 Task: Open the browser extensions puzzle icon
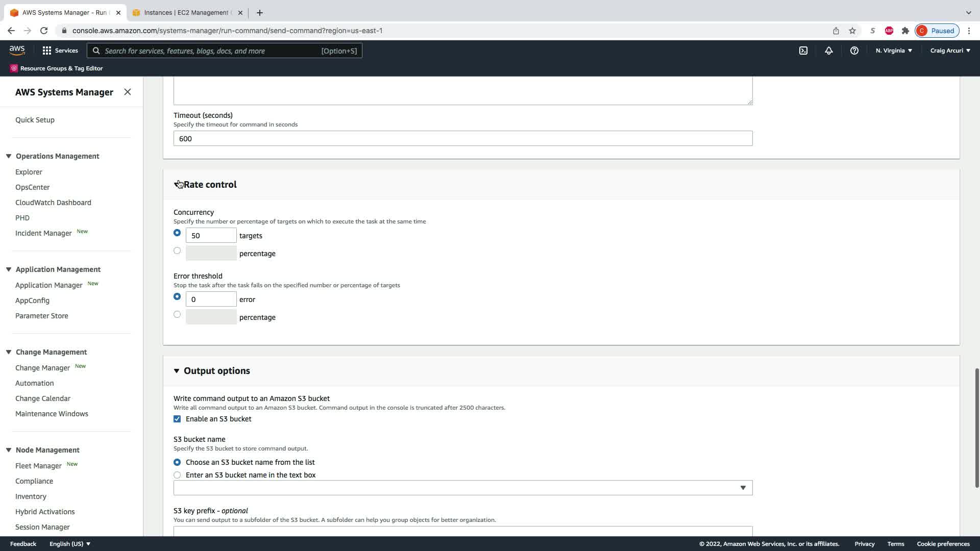pos(905,31)
